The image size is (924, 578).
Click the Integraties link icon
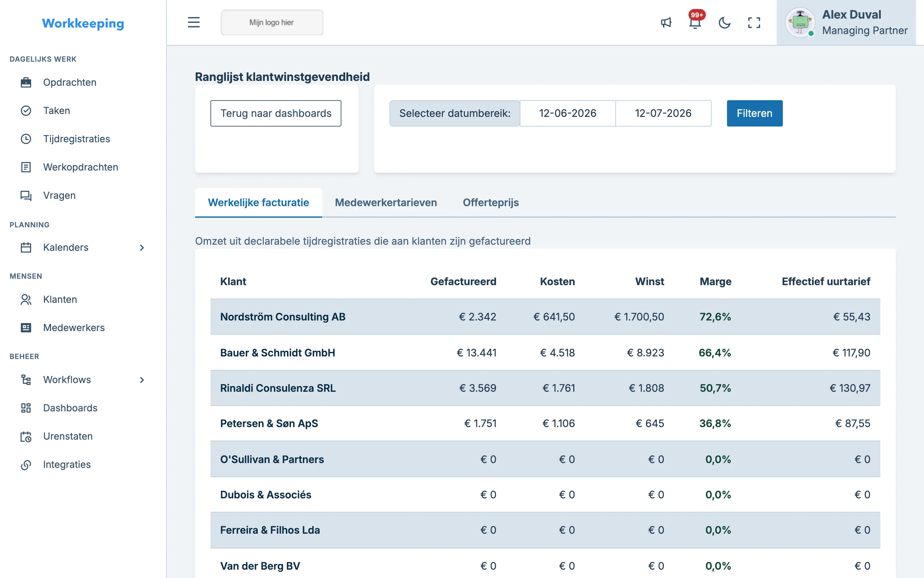[26, 465]
